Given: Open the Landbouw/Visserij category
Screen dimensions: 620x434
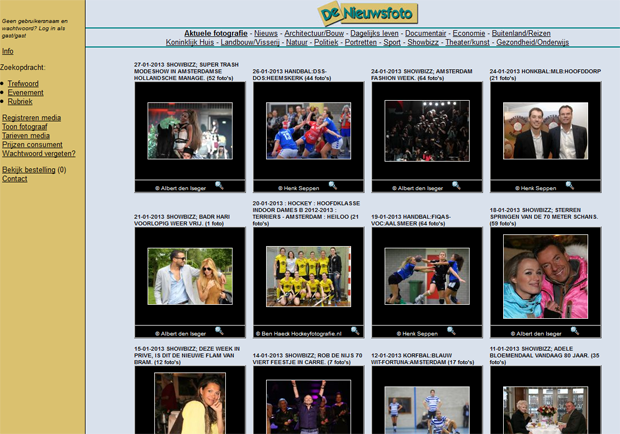Looking at the screenshot, I should pyautogui.click(x=250, y=42).
